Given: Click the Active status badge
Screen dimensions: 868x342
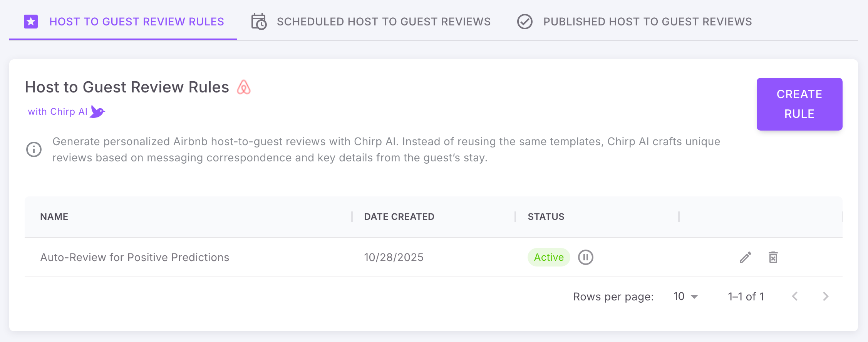Looking at the screenshot, I should pyautogui.click(x=549, y=257).
